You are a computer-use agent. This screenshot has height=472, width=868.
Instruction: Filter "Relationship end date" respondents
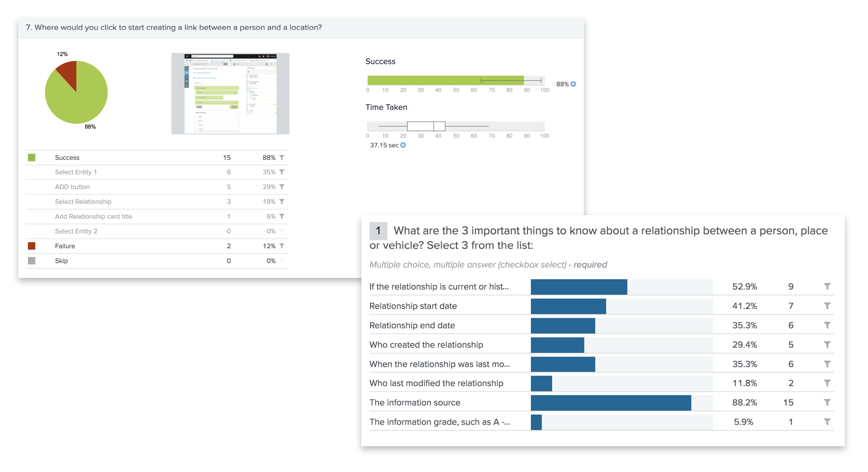coord(828,325)
